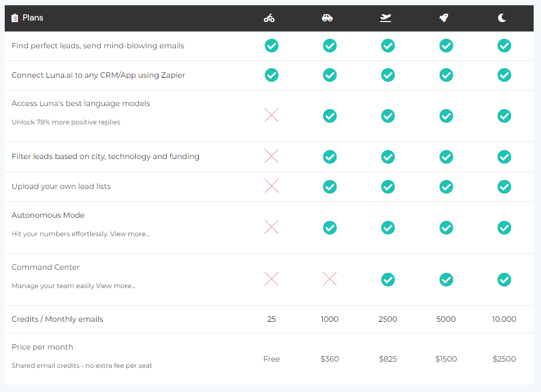Click the clipboard icon beside Plans
The image size is (541, 392).
15,18
